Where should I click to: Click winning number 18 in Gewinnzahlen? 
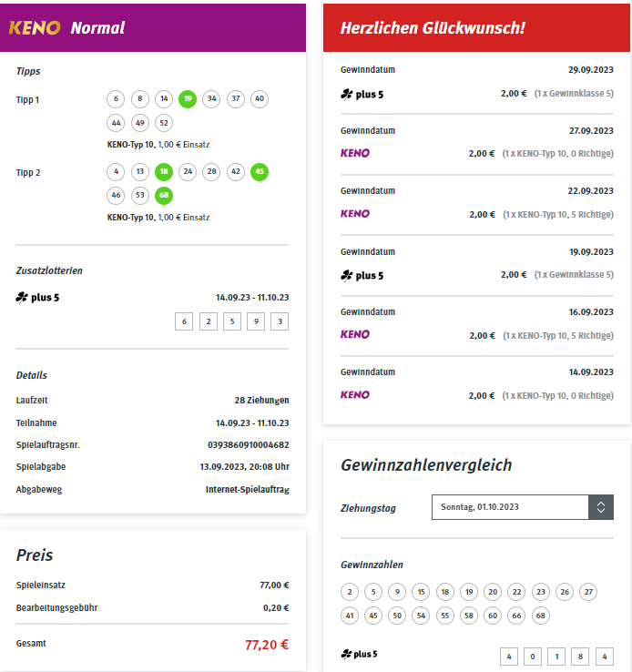445,592
